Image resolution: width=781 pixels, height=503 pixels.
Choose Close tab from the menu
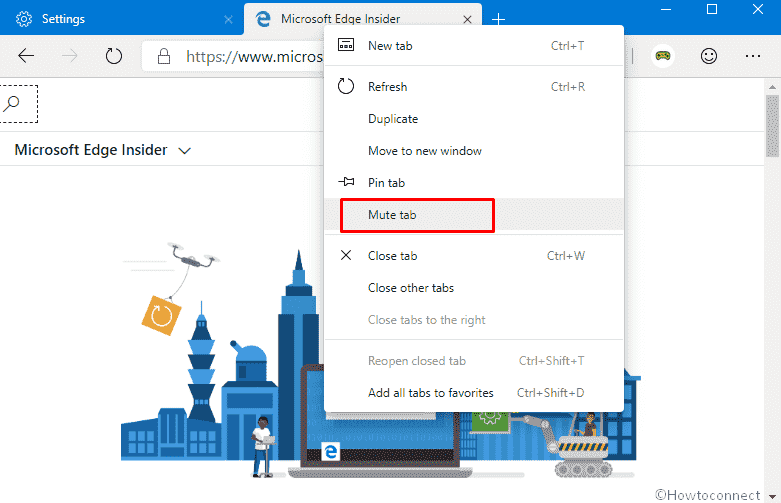474,255
